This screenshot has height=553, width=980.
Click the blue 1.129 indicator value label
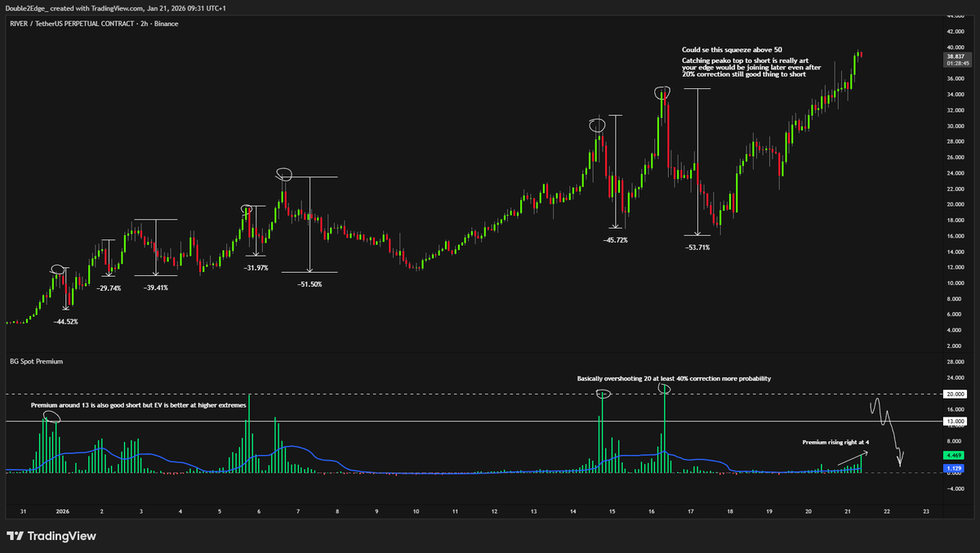click(955, 468)
